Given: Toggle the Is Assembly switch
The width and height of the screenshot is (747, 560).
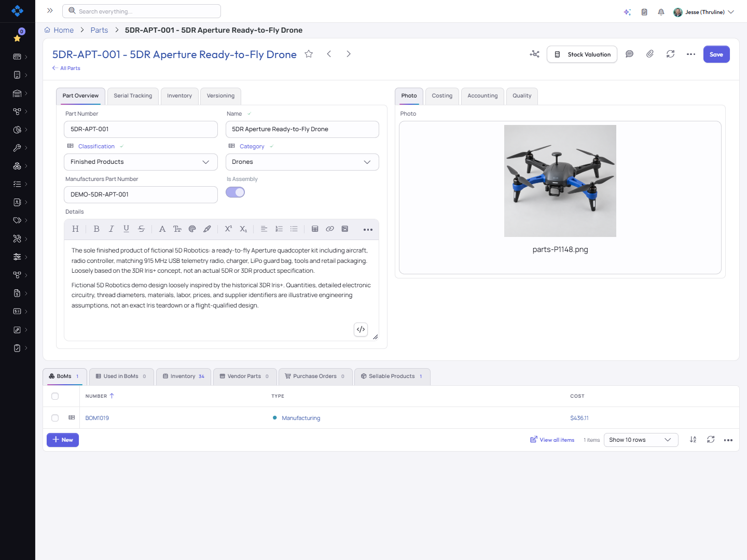Looking at the screenshot, I should point(235,192).
